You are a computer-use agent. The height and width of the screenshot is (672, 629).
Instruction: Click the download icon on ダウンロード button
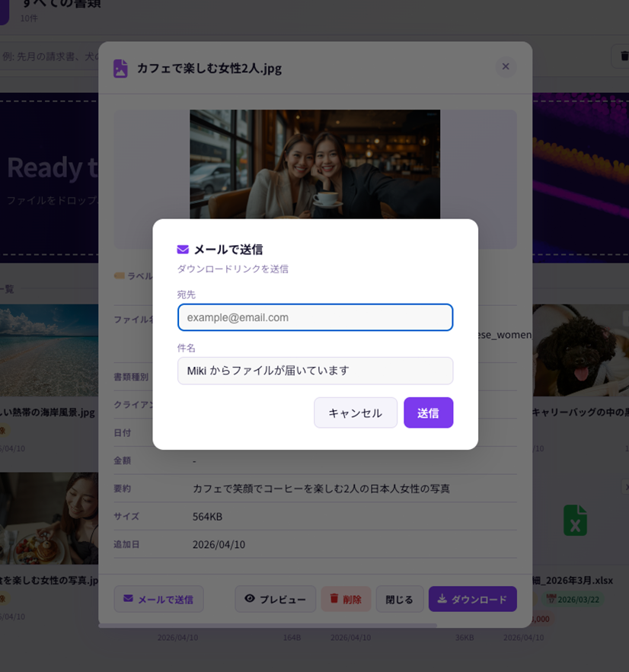(x=442, y=599)
